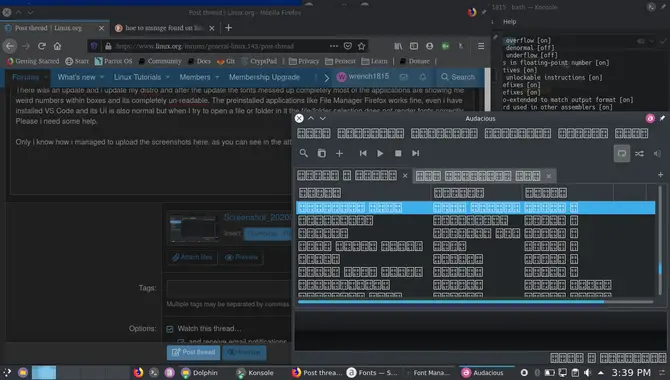The height and width of the screenshot is (380, 670).
Task: Switch to Dolphin in the taskbar
Action: pos(200,373)
